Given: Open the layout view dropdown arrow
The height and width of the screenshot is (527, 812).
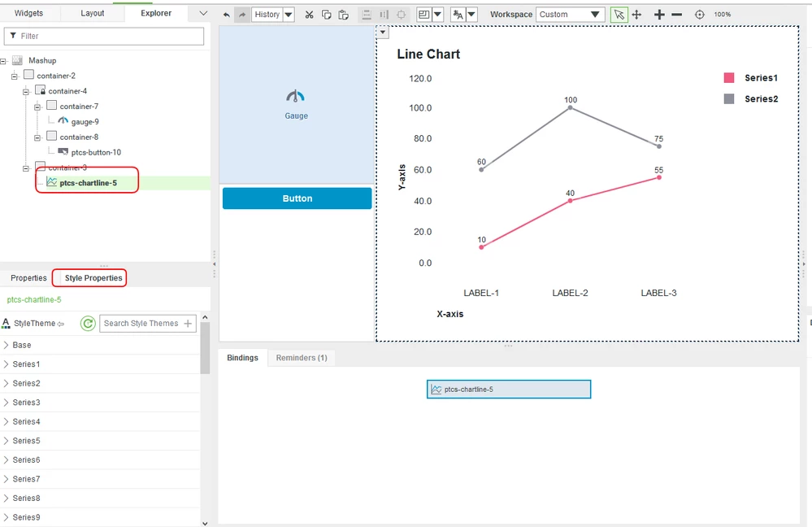Looking at the screenshot, I should pos(437,15).
